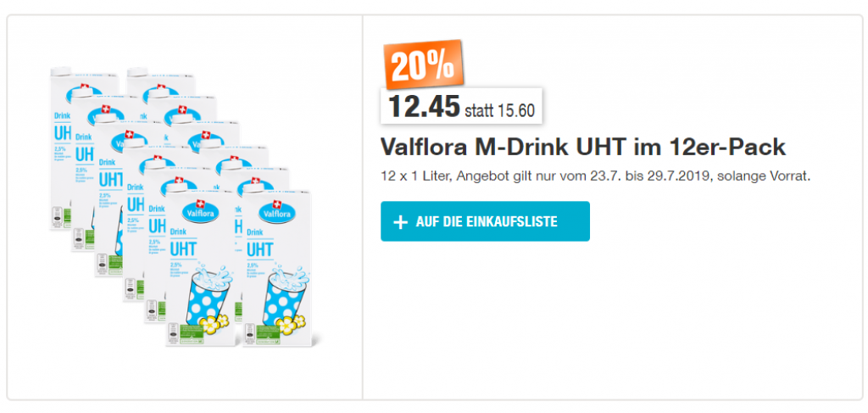Open the 'Valflora M-Drink UHT im 12er-Pack' title
Image resolution: width=868 pixels, height=413 pixels.
(583, 147)
